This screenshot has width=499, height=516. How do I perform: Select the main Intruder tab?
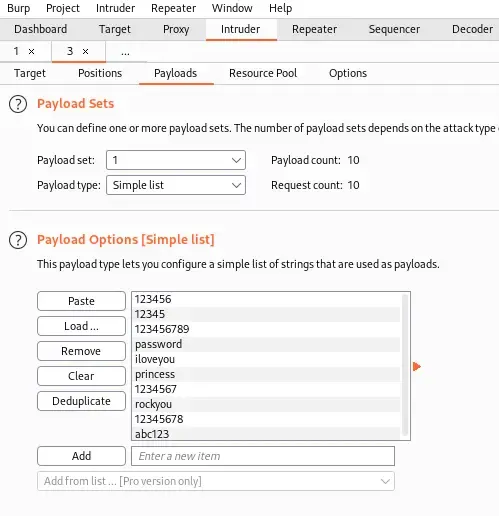coord(241,29)
